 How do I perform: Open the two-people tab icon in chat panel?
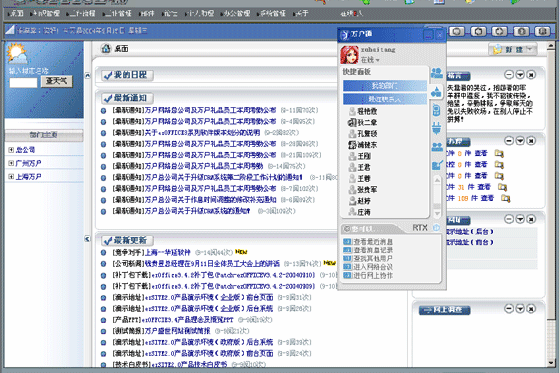coord(437,146)
